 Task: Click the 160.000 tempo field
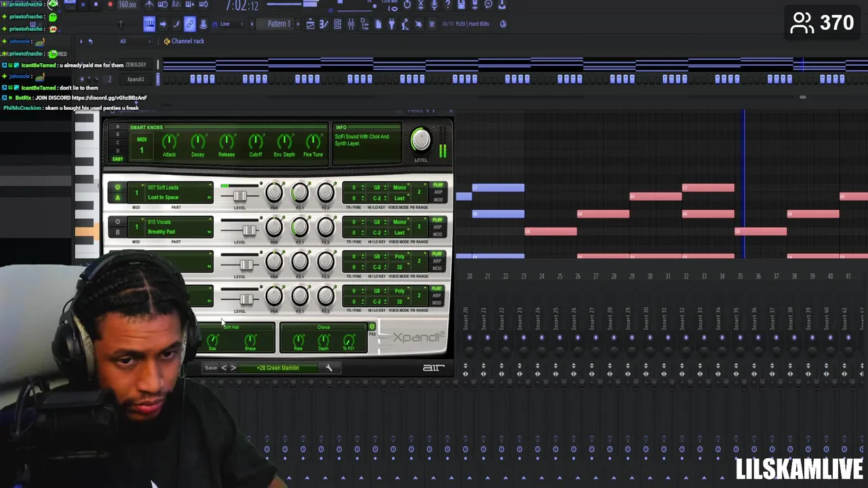click(x=127, y=4)
